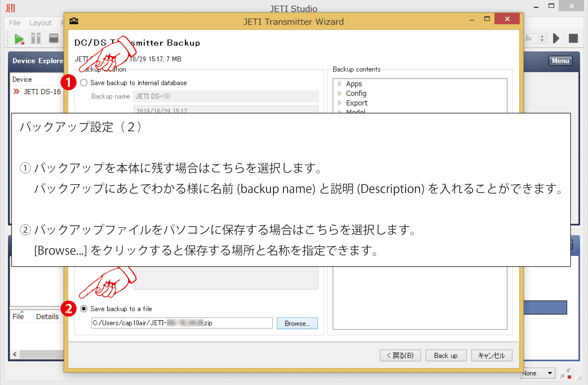The height and width of the screenshot is (385, 588).
Task: Maximize the JETI Transmitter Wizard window
Action: point(487,19)
